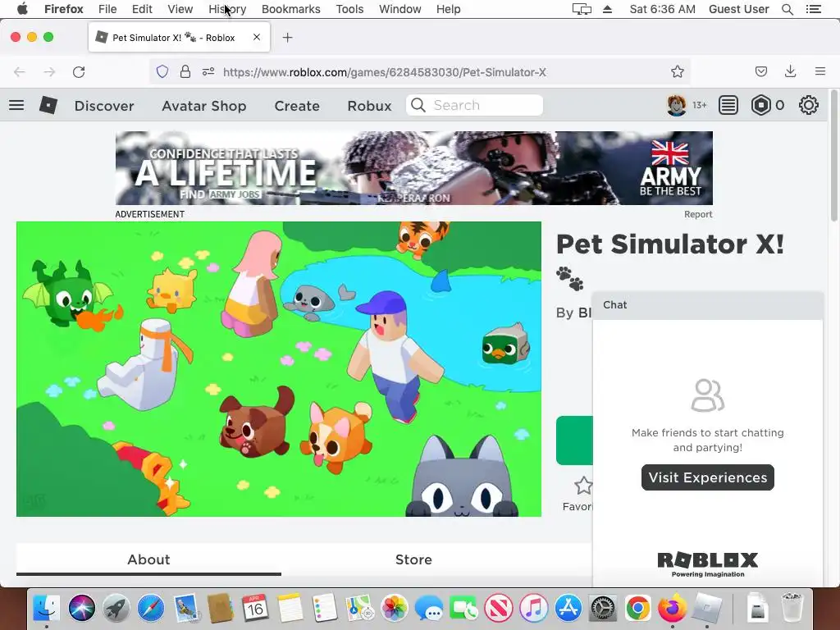Click the Firefox address bar URL
This screenshot has height=630, width=840.
point(385,72)
